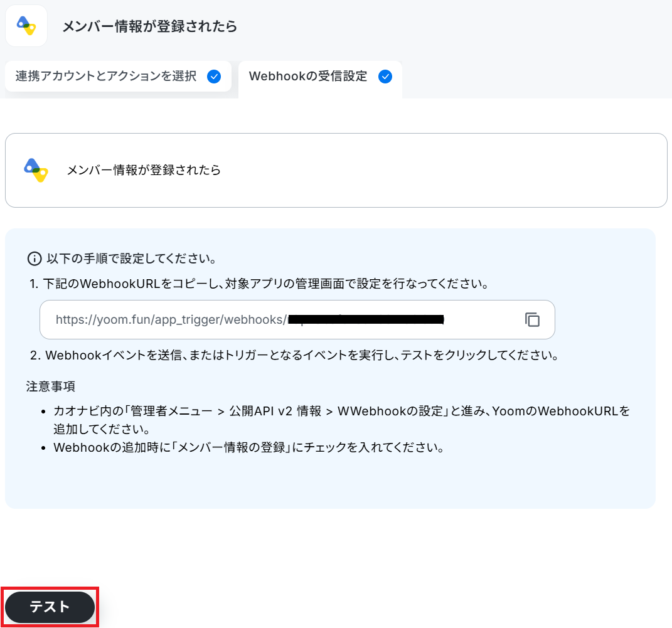Switch to 連携アカウントとアクションを選択 tab
This screenshot has width=672, height=628.
pyautogui.click(x=119, y=77)
